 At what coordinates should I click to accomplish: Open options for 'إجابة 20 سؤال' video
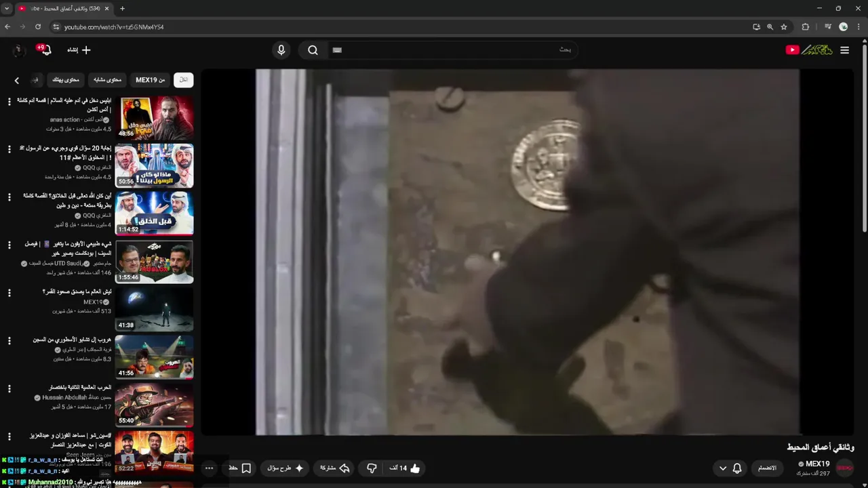pyautogui.click(x=9, y=149)
